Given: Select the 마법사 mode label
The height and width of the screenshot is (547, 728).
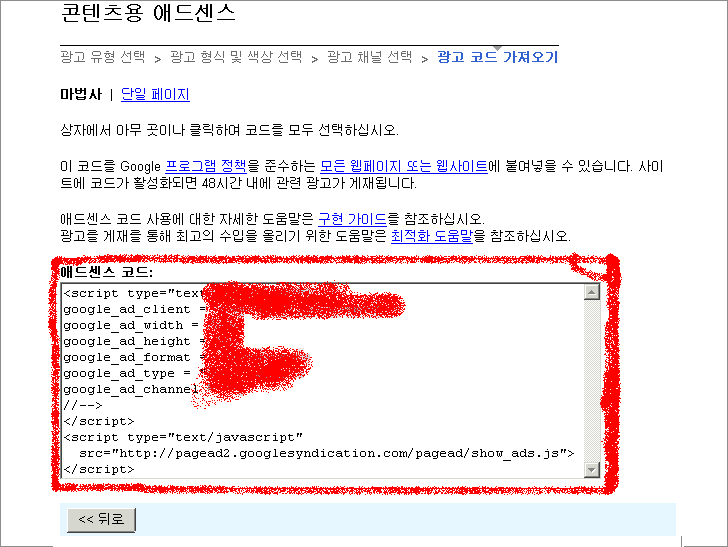Looking at the screenshot, I should [81, 94].
